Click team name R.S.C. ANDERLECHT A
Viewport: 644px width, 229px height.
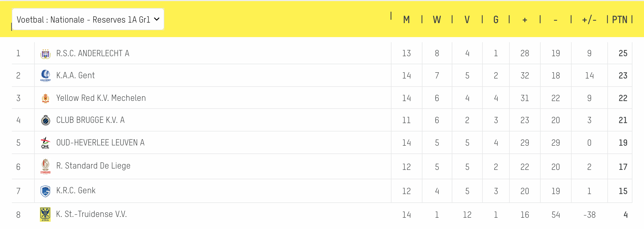click(93, 53)
